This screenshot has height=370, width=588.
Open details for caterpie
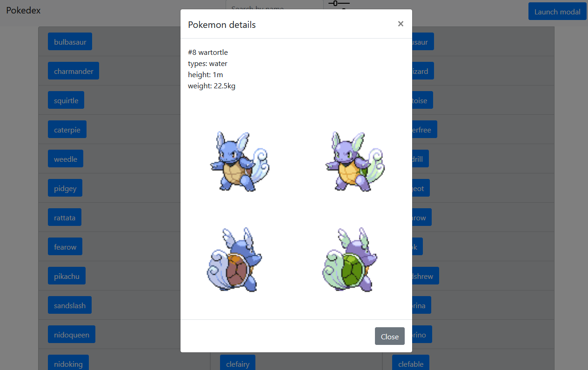[x=67, y=130]
